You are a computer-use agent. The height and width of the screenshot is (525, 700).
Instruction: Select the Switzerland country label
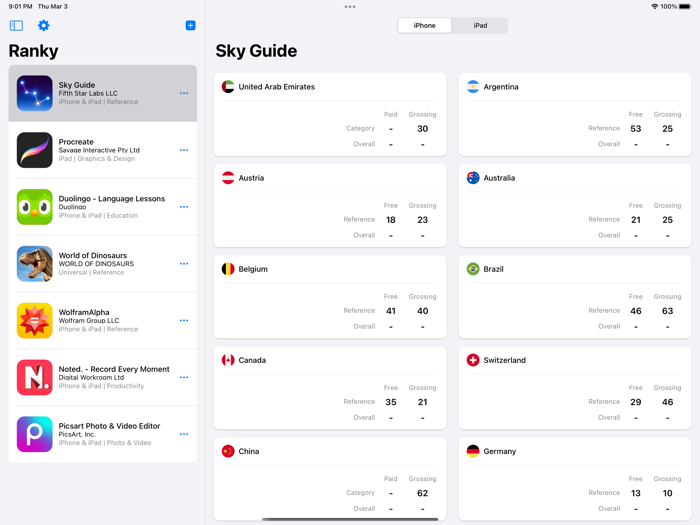(x=504, y=360)
